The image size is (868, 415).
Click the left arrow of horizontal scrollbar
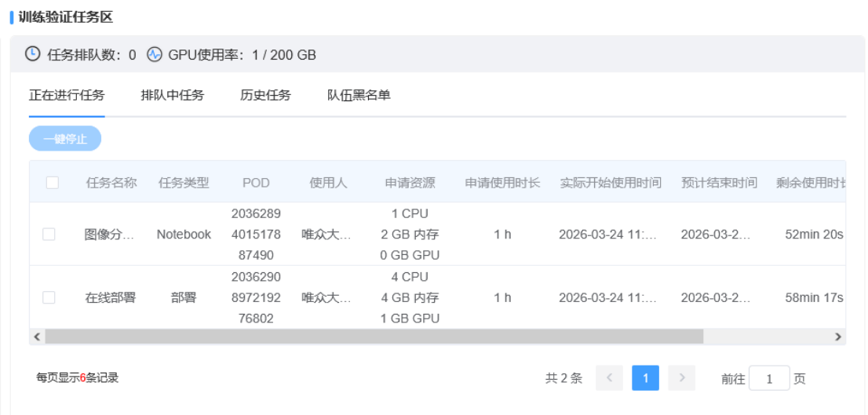(37, 337)
